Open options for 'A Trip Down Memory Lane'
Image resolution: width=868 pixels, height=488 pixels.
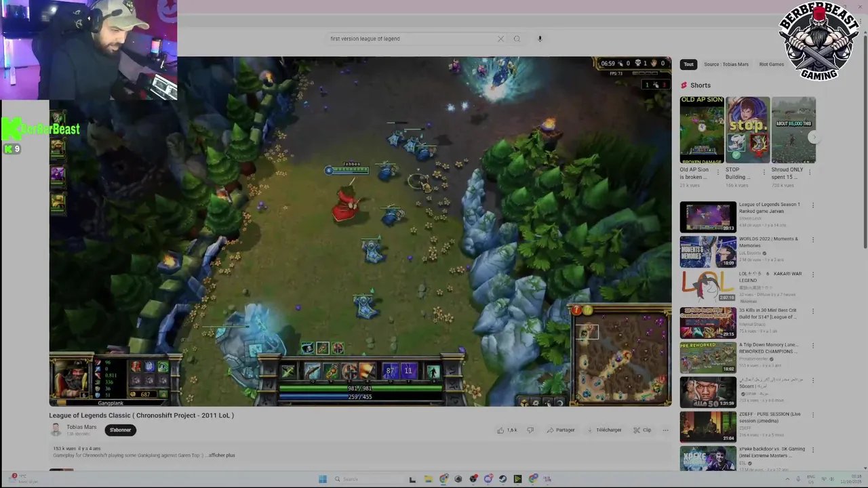pos(813,346)
